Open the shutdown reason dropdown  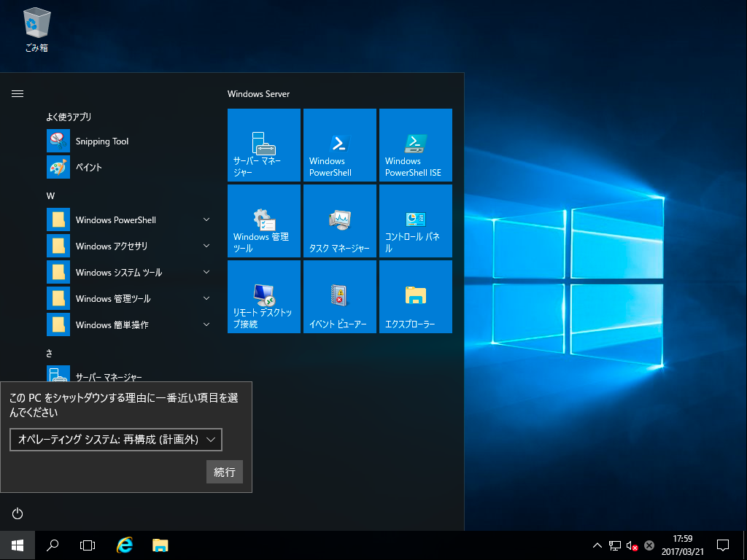tap(116, 440)
